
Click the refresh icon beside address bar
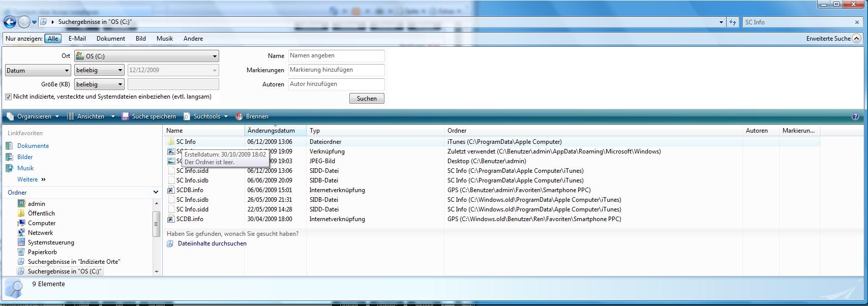(x=733, y=22)
